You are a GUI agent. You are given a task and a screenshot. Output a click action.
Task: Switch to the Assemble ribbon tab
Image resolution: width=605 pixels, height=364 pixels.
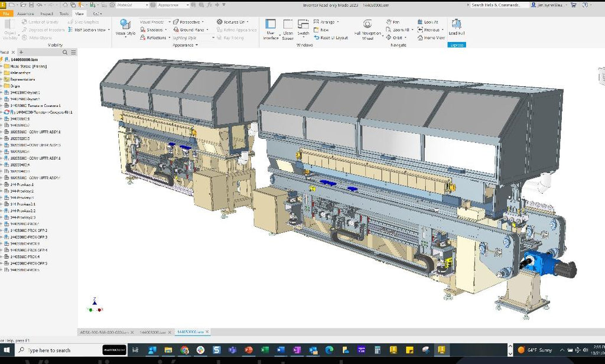coord(25,14)
